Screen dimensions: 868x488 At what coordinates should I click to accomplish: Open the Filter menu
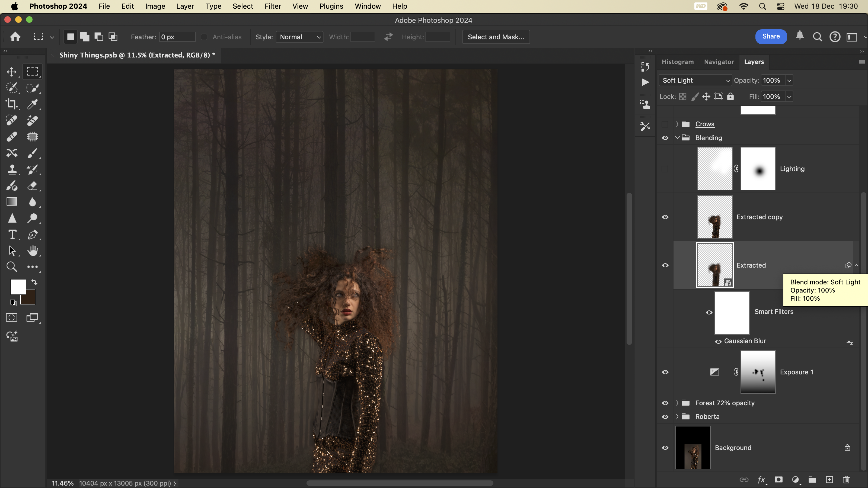tap(273, 6)
